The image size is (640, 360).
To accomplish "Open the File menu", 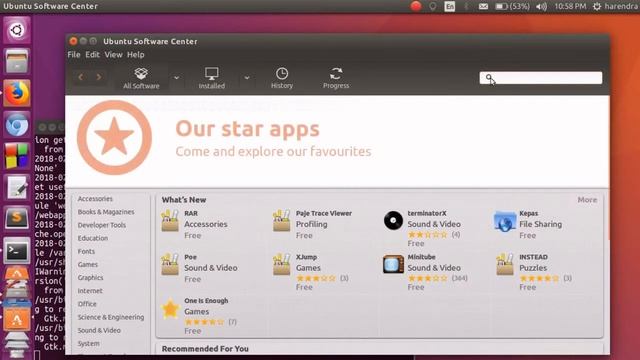I will (74, 54).
